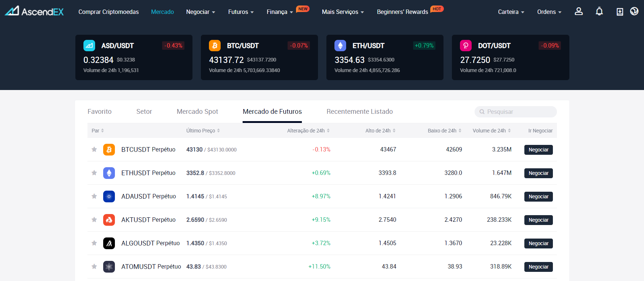
Task: Click the ADAUSDT Perpétuo row coin icon
Action: 109,196
